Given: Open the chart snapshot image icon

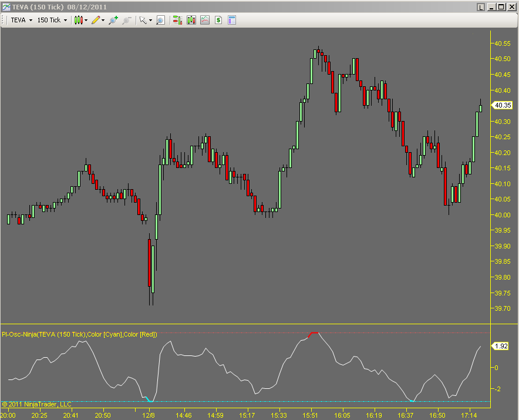Looking at the screenshot, I should (x=204, y=20).
